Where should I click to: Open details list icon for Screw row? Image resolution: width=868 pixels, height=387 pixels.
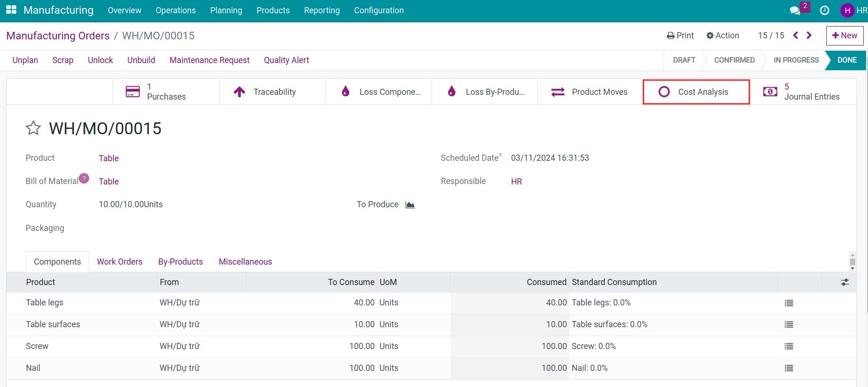[789, 347]
